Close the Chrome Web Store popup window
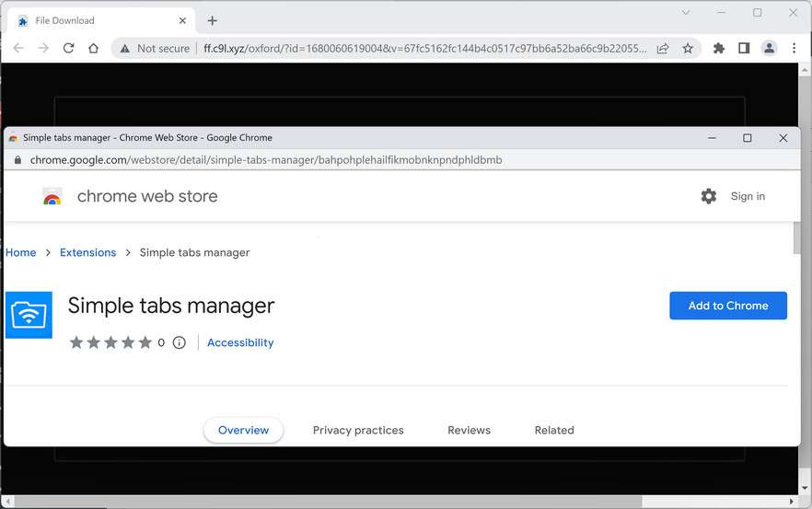812x509 pixels. pos(783,138)
